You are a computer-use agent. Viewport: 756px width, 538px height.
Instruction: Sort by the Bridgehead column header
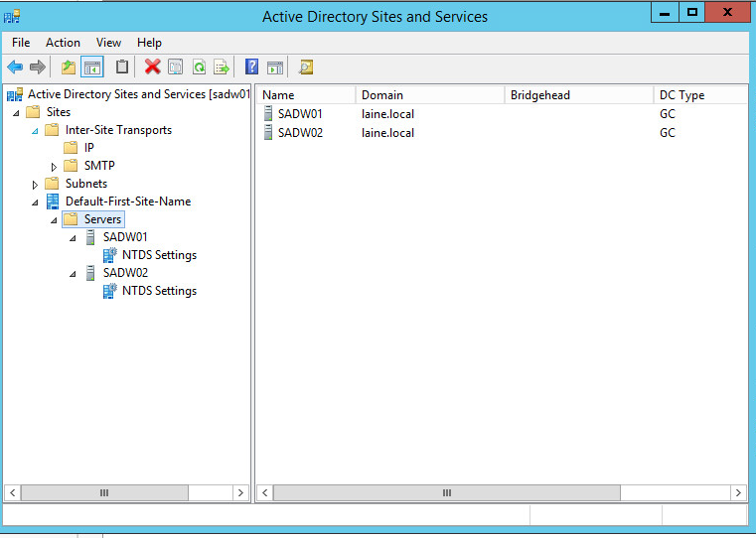coord(579,95)
